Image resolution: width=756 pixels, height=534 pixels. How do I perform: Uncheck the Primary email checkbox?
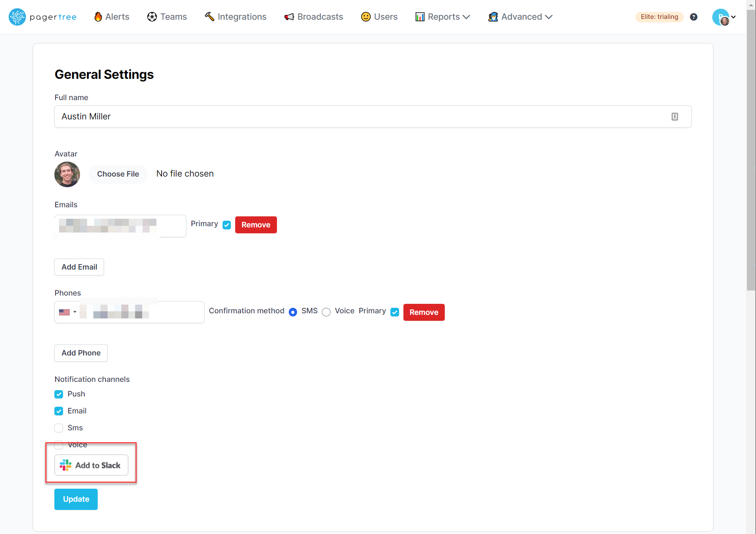coord(227,225)
